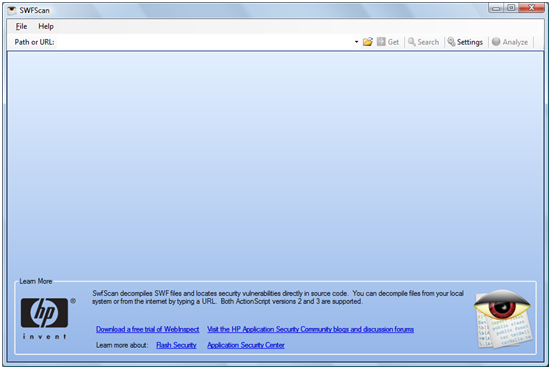Minimize the SWFScan window

(496, 8)
